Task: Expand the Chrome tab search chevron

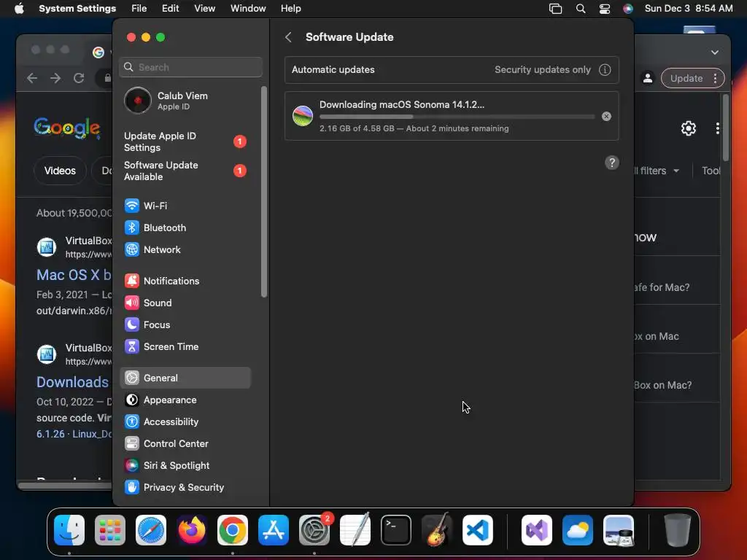Action: pos(715,52)
